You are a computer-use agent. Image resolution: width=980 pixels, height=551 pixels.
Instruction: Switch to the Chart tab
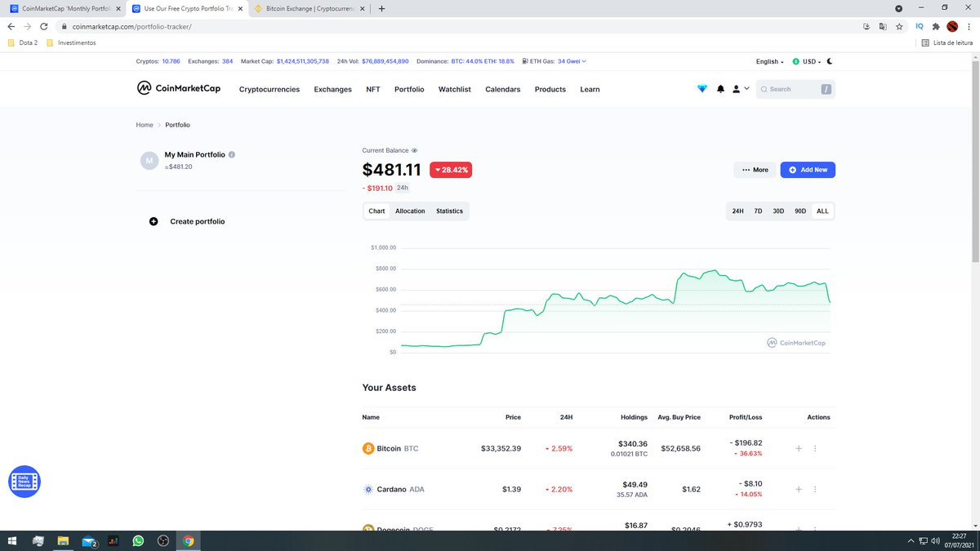(376, 211)
